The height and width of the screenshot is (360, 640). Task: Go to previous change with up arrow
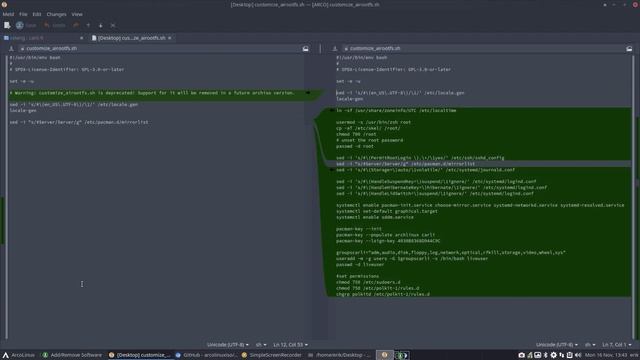pos(88,25)
